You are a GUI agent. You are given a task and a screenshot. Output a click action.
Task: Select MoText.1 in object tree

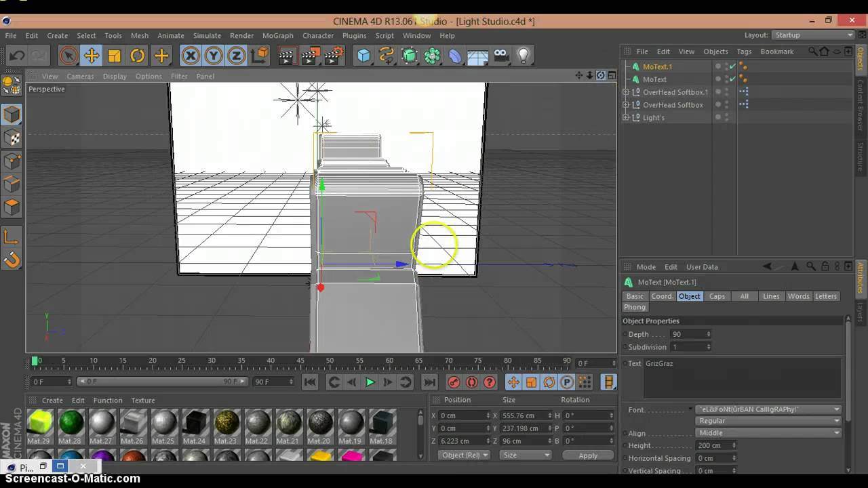point(657,66)
